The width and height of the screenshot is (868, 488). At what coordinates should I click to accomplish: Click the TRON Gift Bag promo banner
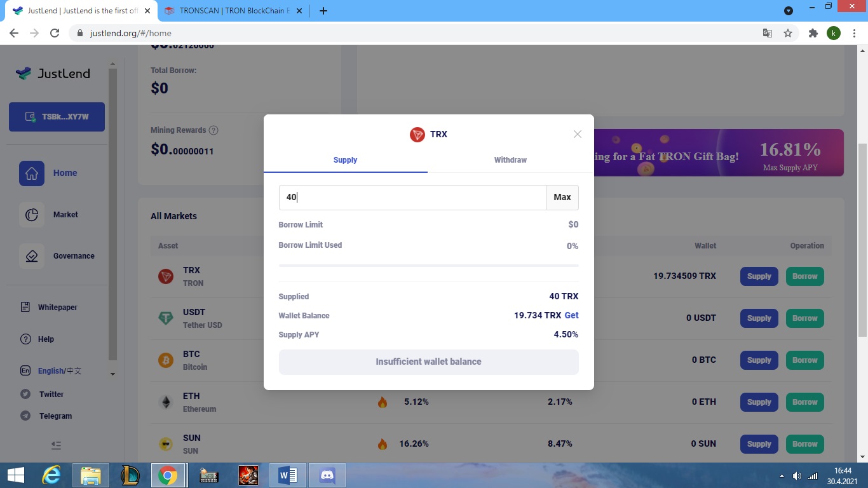click(x=719, y=152)
